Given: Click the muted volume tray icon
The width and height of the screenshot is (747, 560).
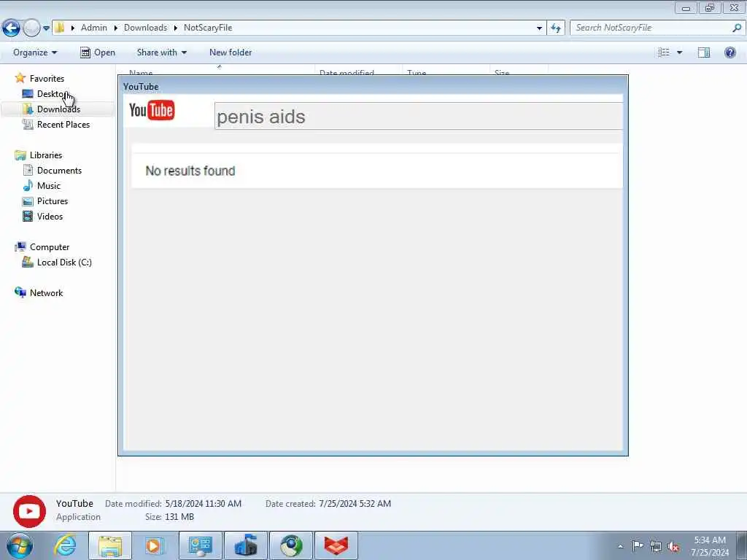Looking at the screenshot, I should pyautogui.click(x=673, y=546).
